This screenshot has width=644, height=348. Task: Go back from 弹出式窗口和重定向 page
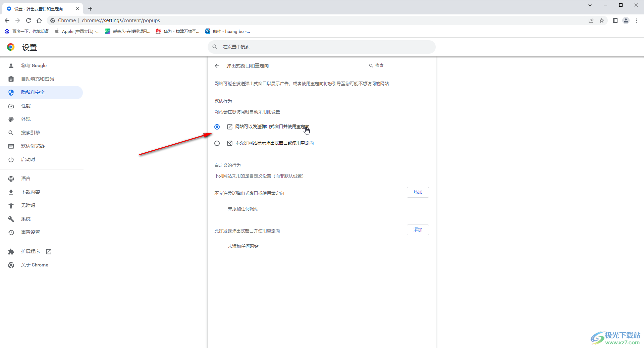point(217,66)
